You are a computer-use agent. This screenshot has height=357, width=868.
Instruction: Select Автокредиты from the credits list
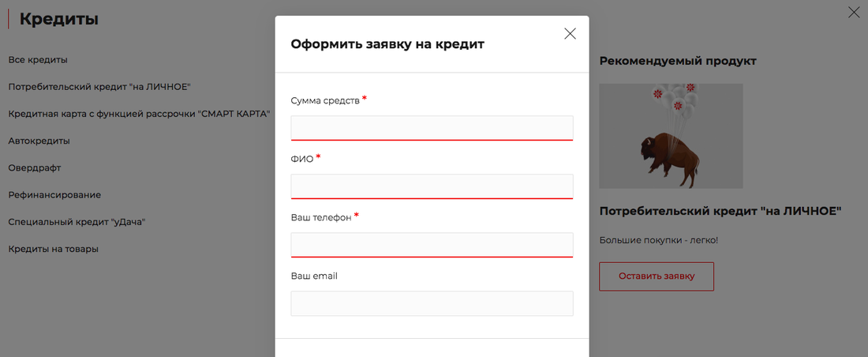click(x=39, y=141)
